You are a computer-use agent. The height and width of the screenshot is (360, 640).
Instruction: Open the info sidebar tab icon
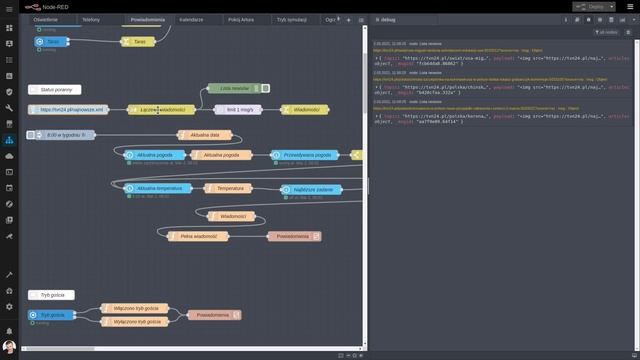coord(566,20)
